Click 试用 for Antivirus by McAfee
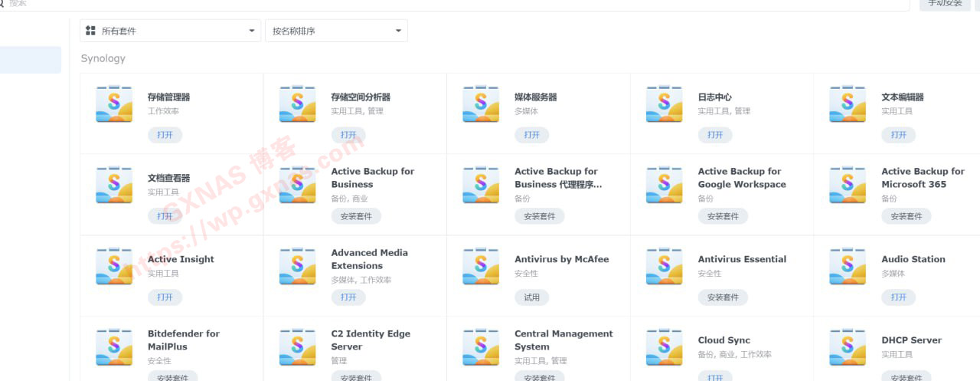 [x=531, y=297]
